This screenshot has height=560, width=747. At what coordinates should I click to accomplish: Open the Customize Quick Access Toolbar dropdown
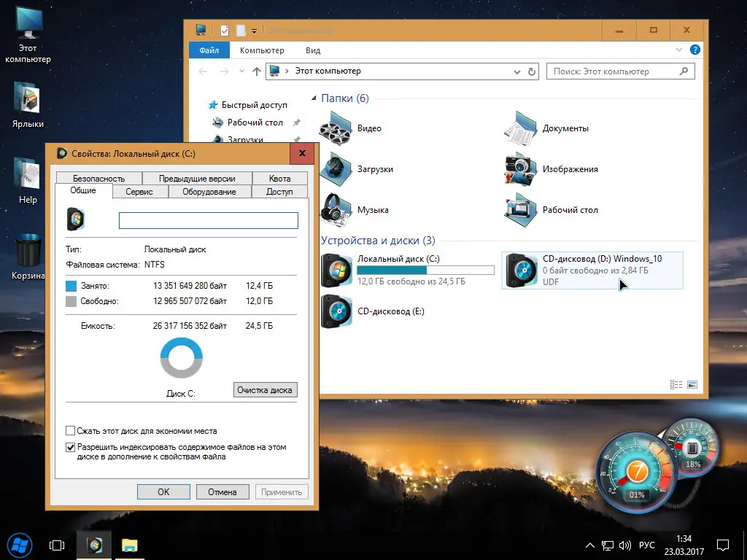255,31
